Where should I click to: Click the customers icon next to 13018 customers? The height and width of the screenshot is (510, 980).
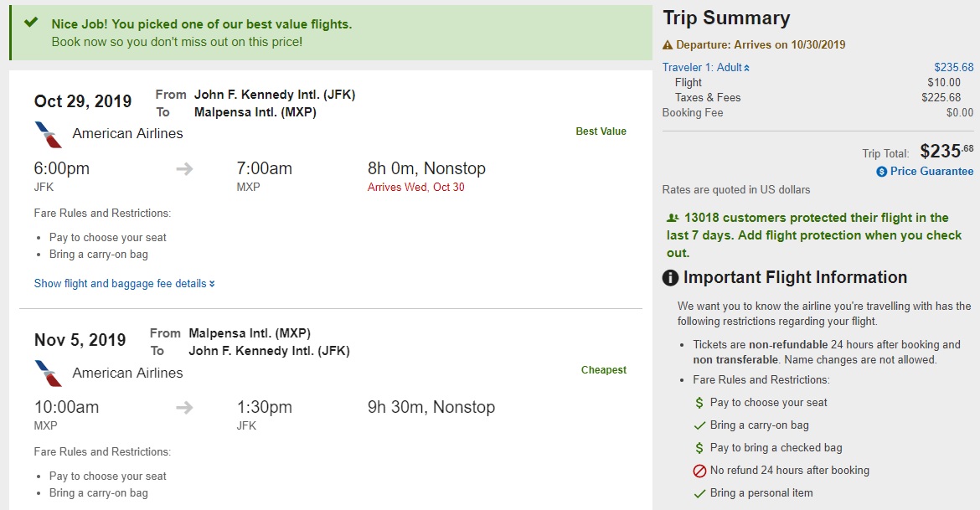672,218
